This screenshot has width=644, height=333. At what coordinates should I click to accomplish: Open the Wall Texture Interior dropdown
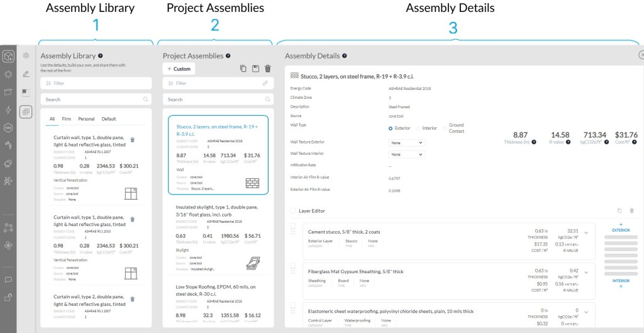click(406, 154)
